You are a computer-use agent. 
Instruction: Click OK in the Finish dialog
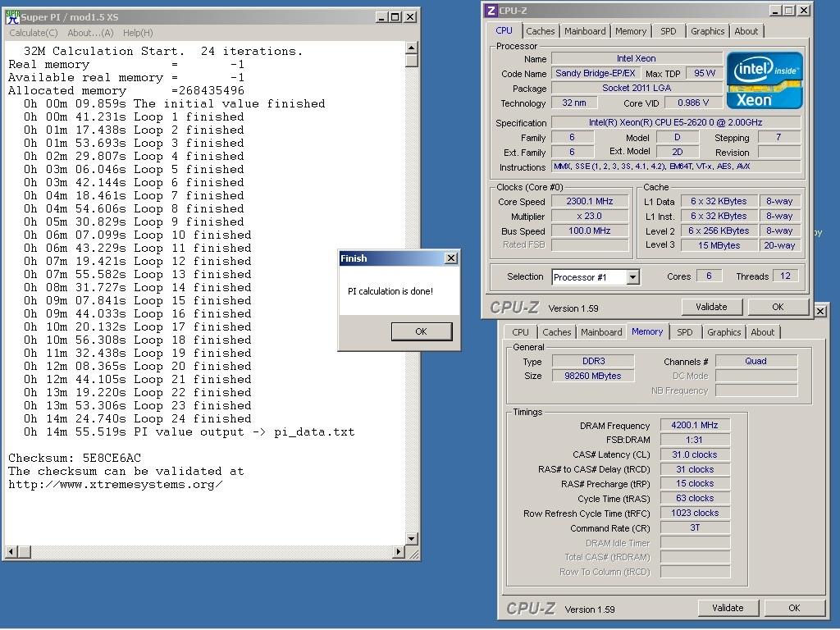tap(422, 331)
